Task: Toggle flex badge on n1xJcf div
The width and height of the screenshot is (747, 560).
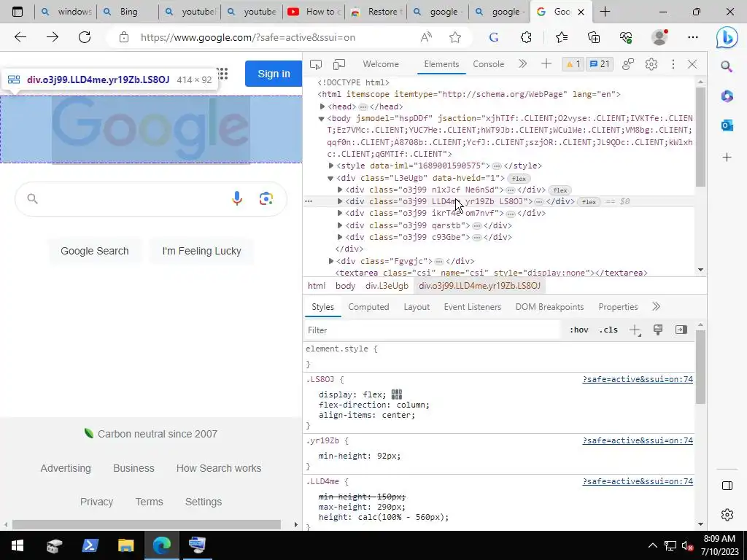Action: tap(560, 190)
